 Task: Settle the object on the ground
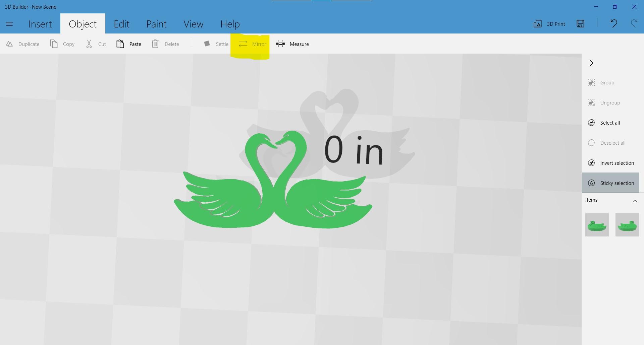pyautogui.click(x=216, y=44)
